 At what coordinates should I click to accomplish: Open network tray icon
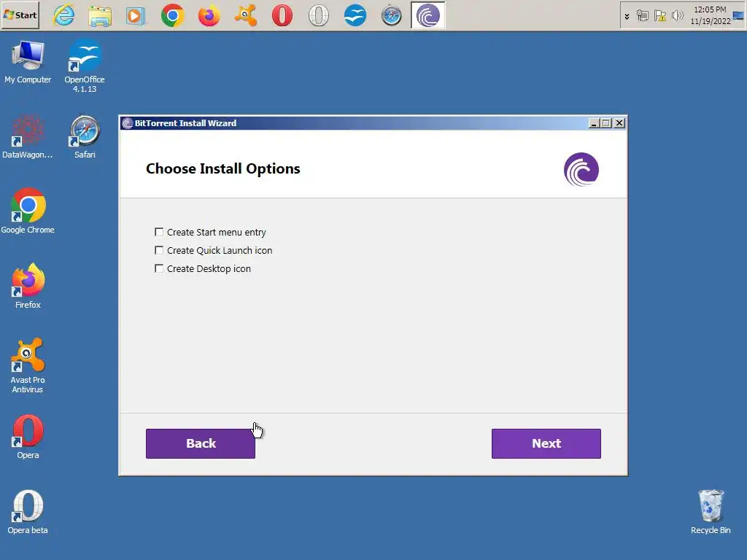pyautogui.click(x=643, y=16)
